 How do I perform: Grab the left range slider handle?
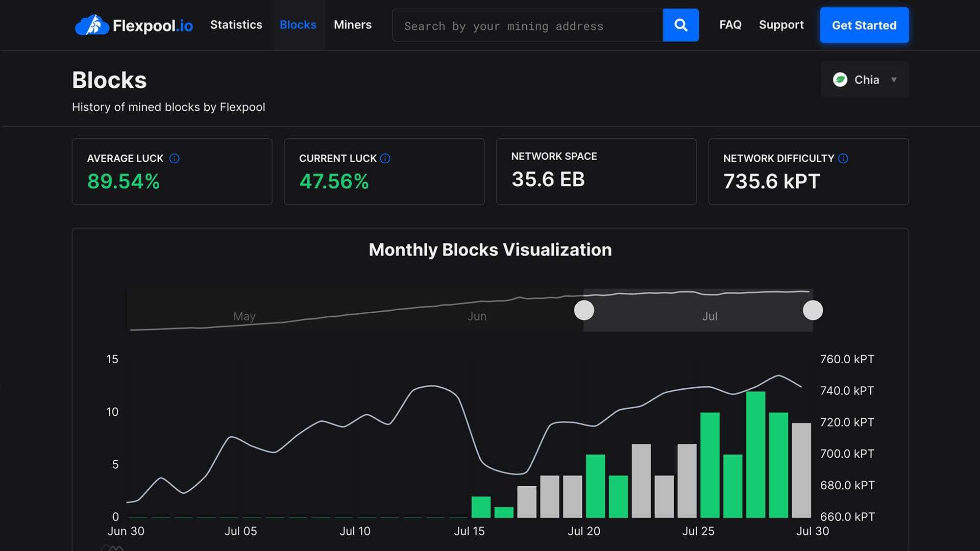tap(584, 310)
